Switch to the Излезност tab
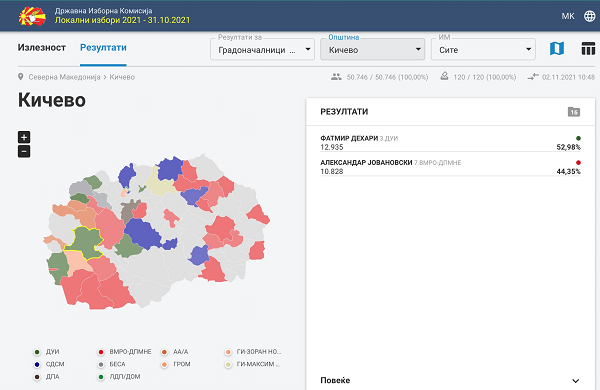This screenshot has width=600, height=390. (42, 48)
